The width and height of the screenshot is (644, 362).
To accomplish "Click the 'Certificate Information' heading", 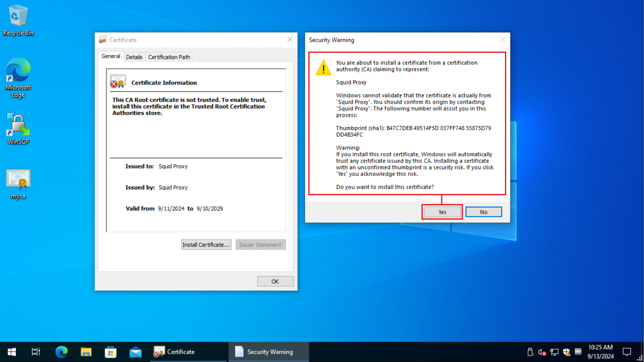I will [164, 83].
